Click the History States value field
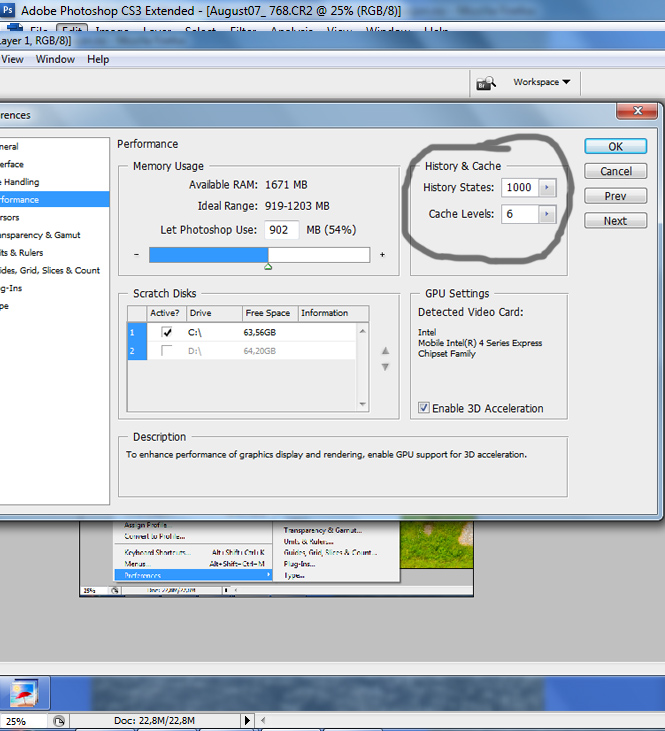 click(x=520, y=187)
